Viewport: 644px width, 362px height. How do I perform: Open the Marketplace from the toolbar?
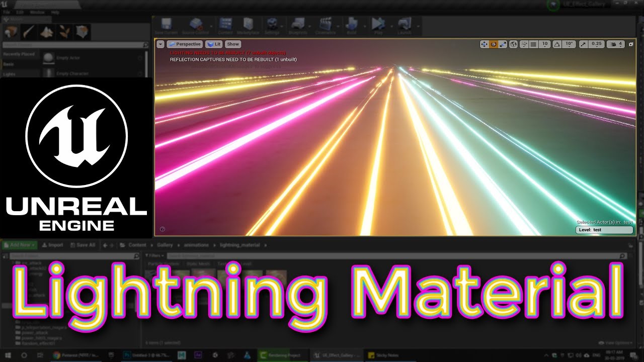pyautogui.click(x=248, y=26)
